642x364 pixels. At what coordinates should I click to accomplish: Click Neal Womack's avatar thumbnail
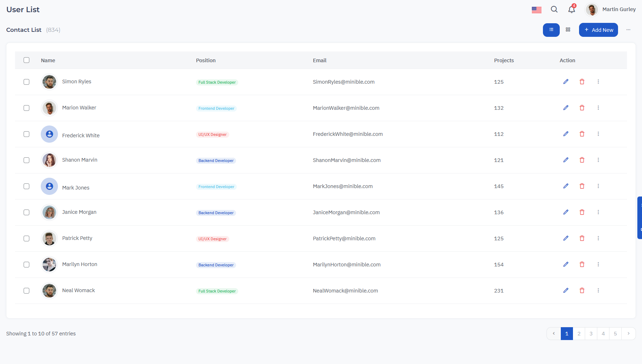tap(49, 291)
